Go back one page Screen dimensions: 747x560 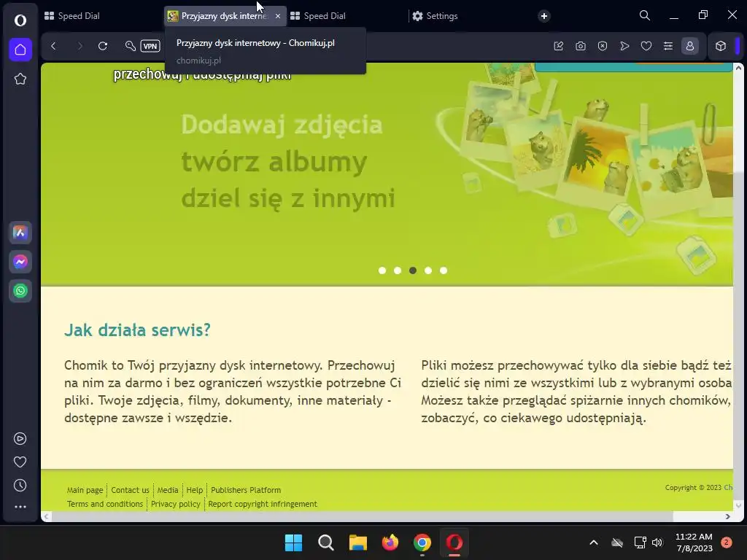(53, 46)
